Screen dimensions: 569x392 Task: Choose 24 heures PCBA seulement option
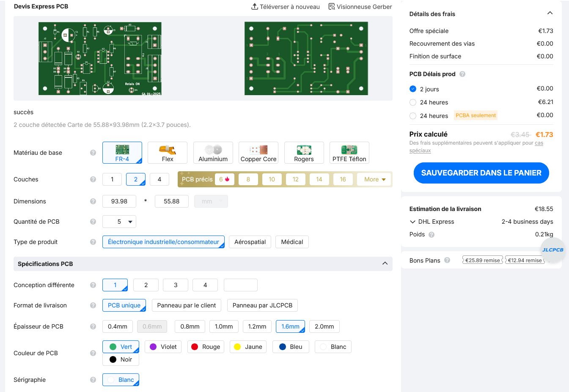click(413, 116)
